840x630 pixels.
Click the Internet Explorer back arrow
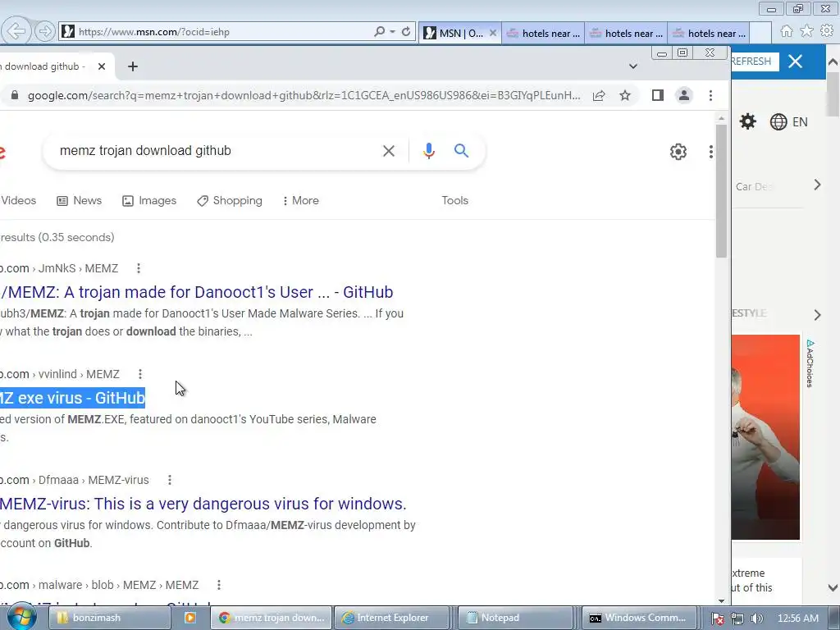tap(16, 31)
